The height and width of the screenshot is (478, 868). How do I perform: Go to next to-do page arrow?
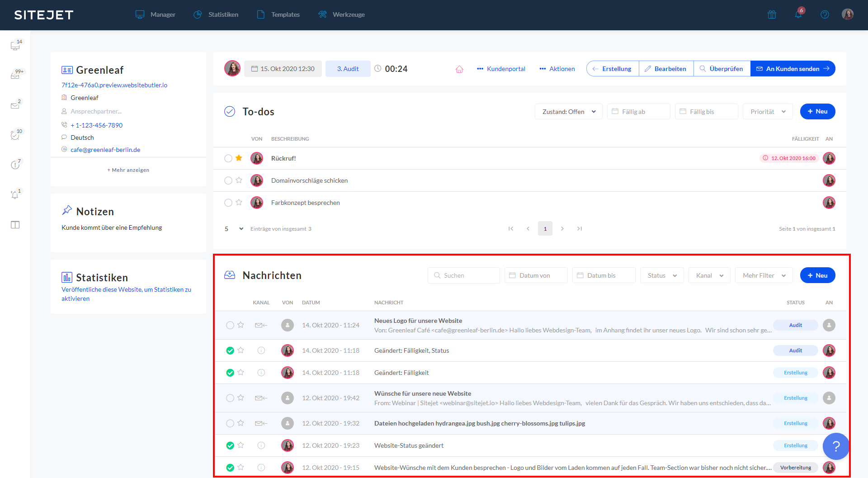click(x=562, y=229)
